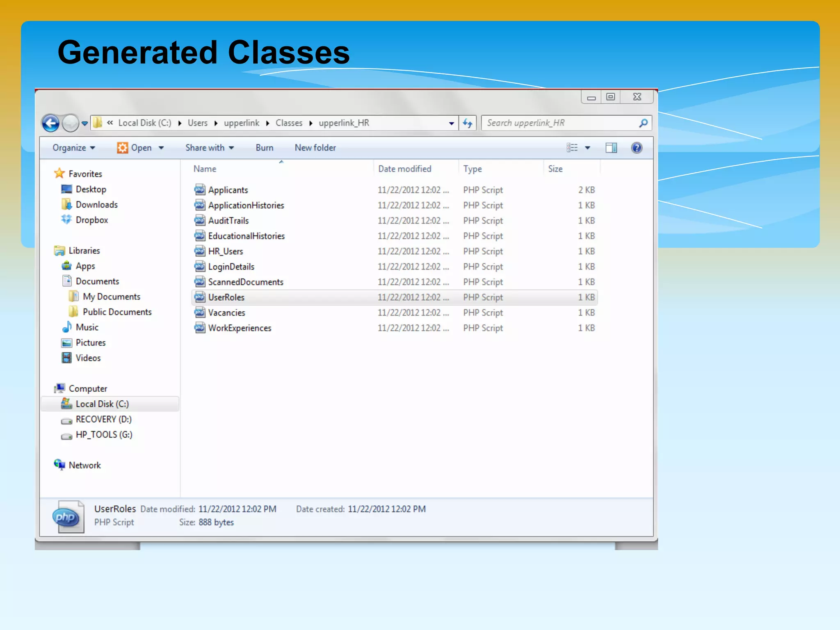Open the recent locations dropdown arrow
The height and width of the screenshot is (630, 840).
click(84, 123)
